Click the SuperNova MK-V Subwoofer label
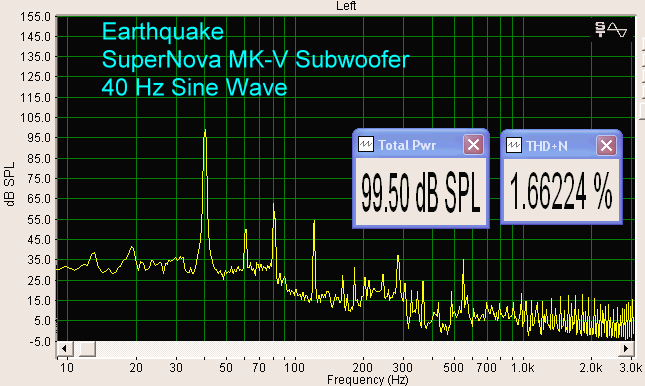645x386 pixels. [x=255, y=60]
